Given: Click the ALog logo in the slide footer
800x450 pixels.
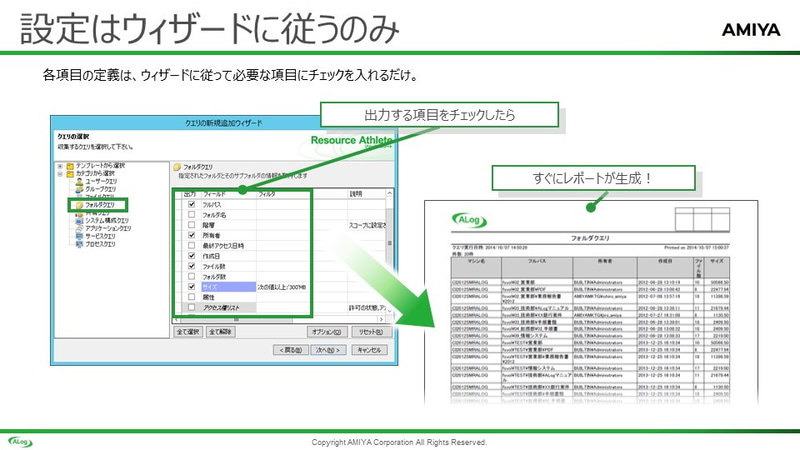Looking at the screenshot, I should tap(20, 442).
